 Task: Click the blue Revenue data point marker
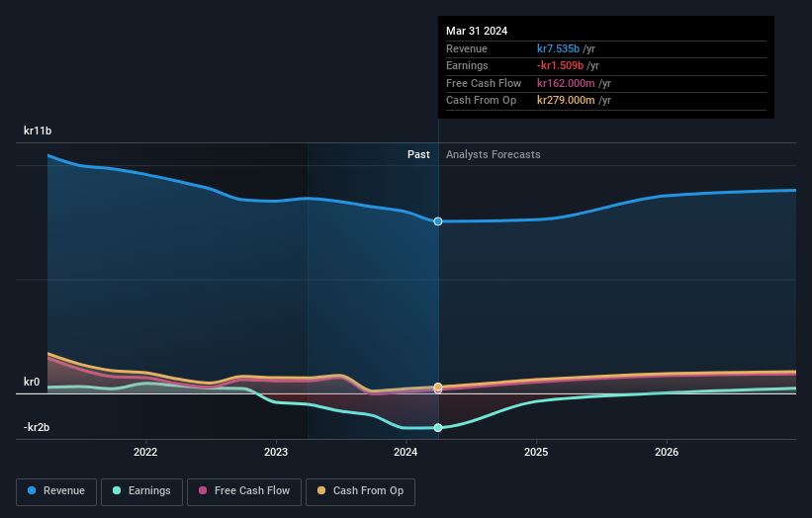click(438, 221)
